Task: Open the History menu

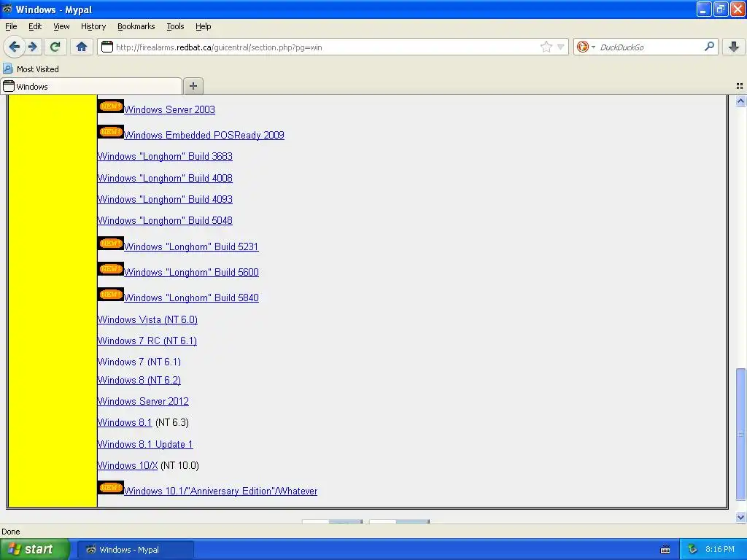Action: [93, 26]
